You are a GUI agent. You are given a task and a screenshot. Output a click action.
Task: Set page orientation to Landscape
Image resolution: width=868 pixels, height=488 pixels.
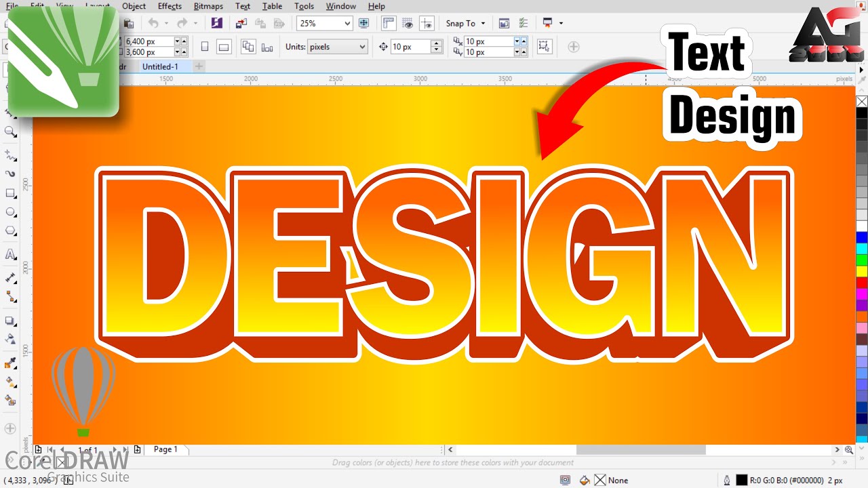[224, 47]
